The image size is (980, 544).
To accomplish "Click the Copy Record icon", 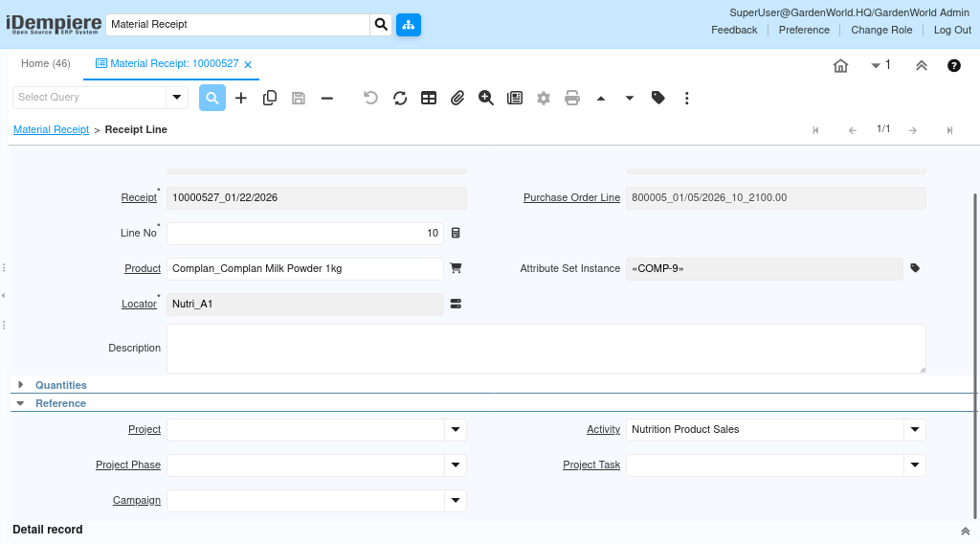I will [270, 98].
